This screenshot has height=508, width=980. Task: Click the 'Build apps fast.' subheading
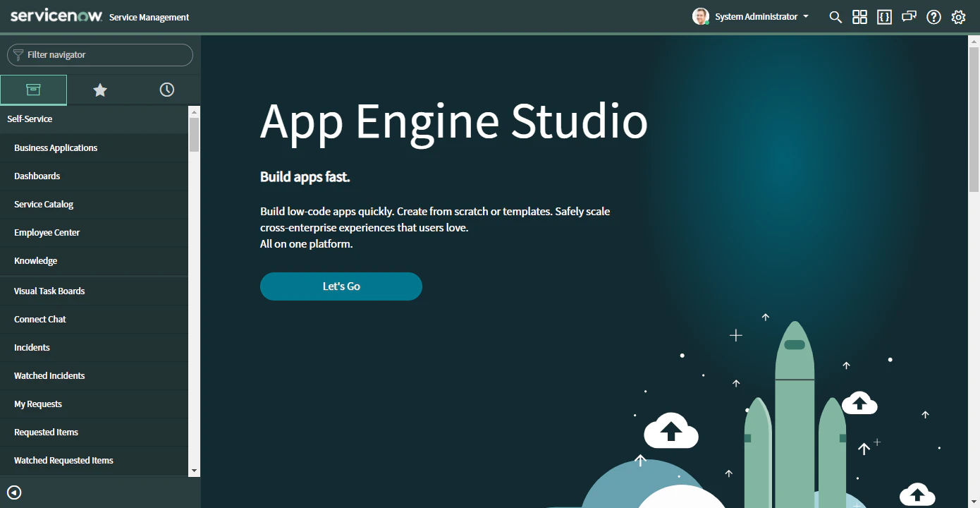305,177
